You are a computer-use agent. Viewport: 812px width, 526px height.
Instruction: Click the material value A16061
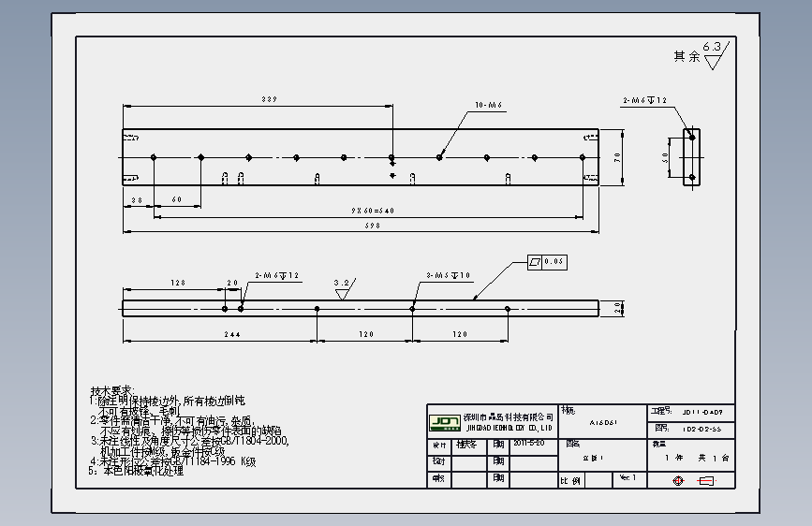click(603, 422)
